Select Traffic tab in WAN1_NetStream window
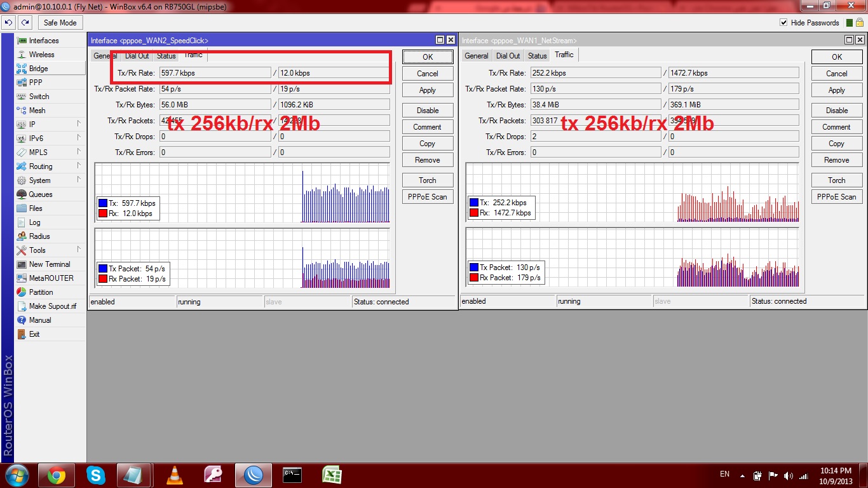This screenshot has height=488, width=868. click(x=564, y=55)
